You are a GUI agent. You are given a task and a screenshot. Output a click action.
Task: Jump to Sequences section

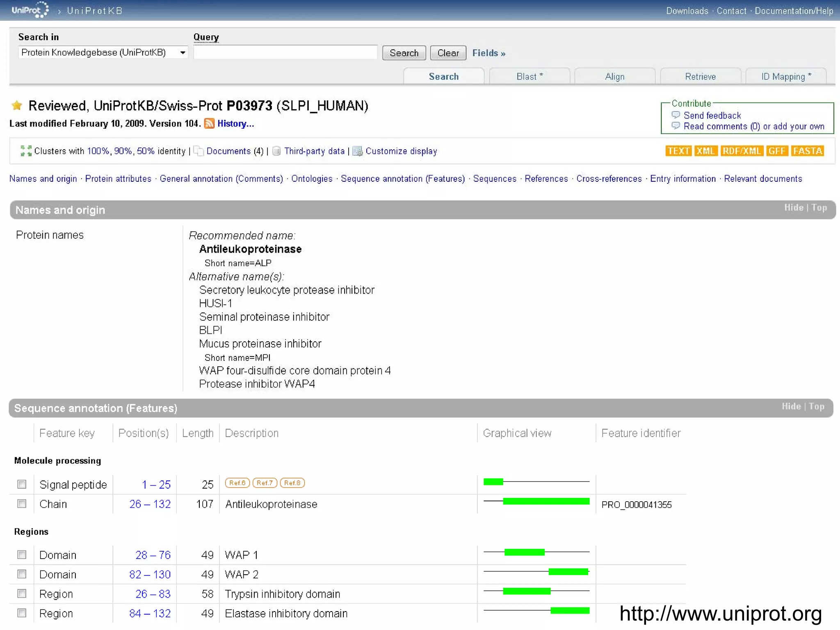pyautogui.click(x=495, y=178)
